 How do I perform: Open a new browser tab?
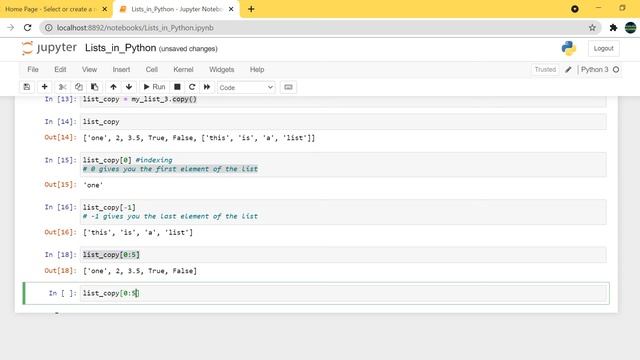click(251, 9)
